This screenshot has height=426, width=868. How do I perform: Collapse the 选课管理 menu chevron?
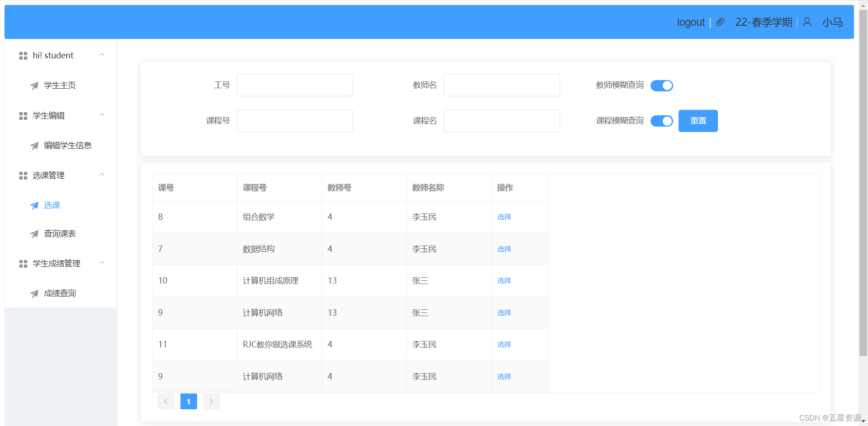(x=102, y=175)
